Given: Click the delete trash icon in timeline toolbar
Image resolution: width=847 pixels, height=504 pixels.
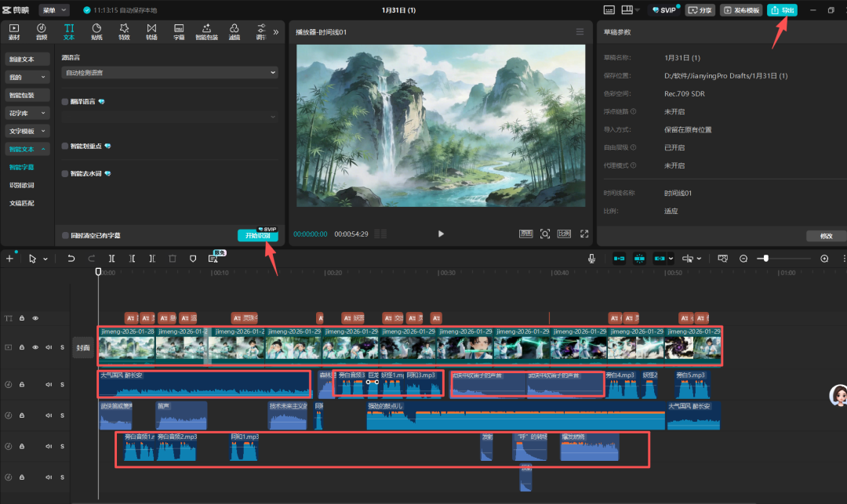Looking at the screenshot, I should pos(173,258).
